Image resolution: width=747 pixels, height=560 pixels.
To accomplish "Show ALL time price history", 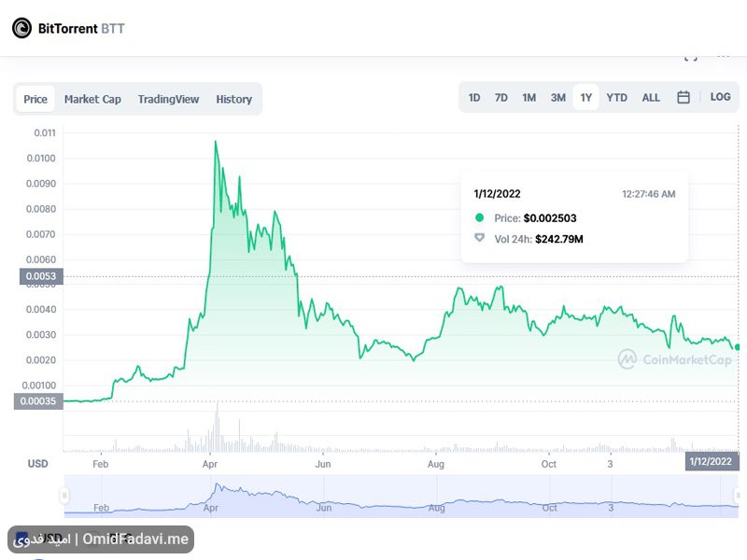I will coord(651,98).
